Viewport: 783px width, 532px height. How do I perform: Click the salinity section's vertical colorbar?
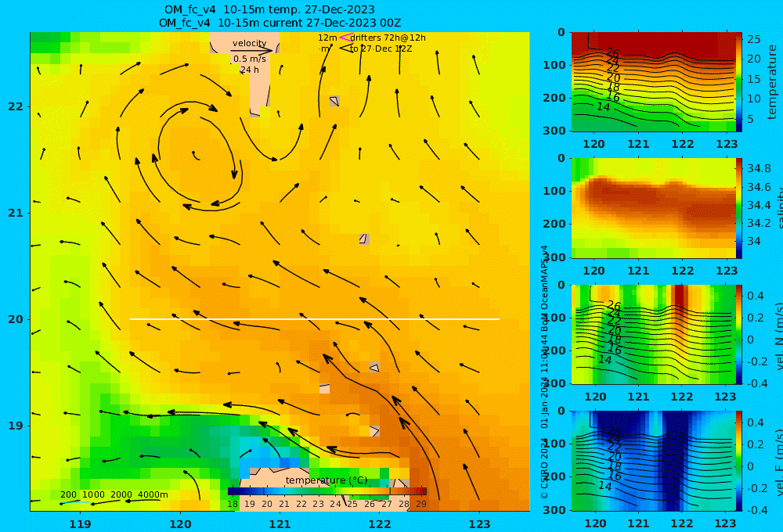(x=739, y=208)
